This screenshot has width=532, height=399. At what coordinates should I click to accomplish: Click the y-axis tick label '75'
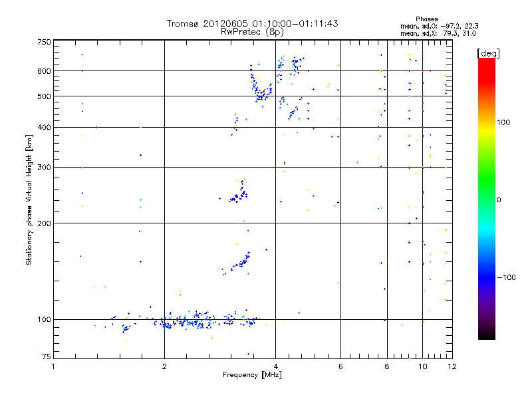click(x=46, y=356)
